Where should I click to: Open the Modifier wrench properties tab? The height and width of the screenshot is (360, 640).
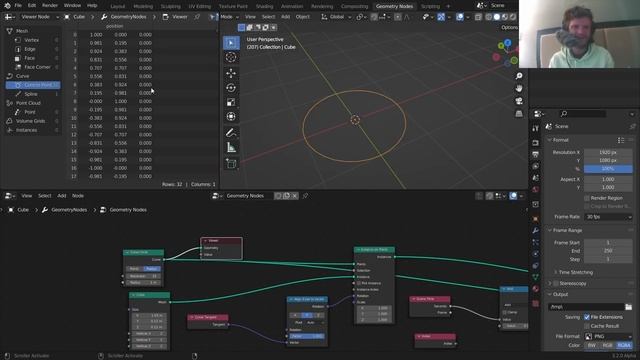[536, 231]
